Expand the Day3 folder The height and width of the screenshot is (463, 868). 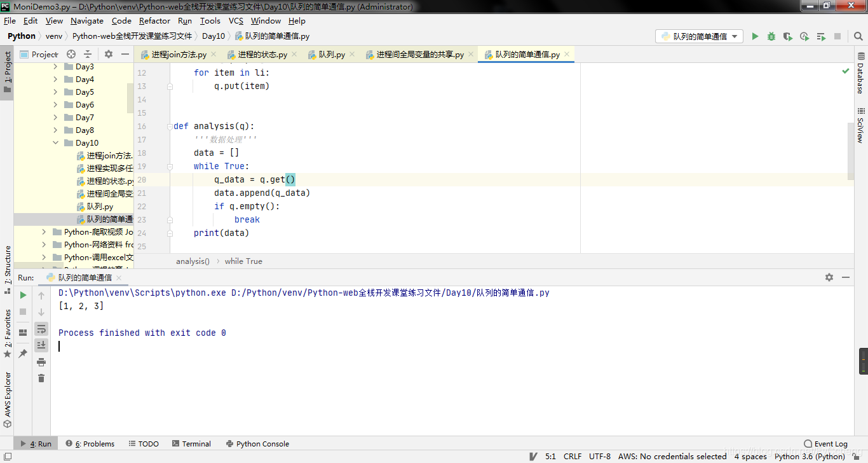tap(55, 67)
